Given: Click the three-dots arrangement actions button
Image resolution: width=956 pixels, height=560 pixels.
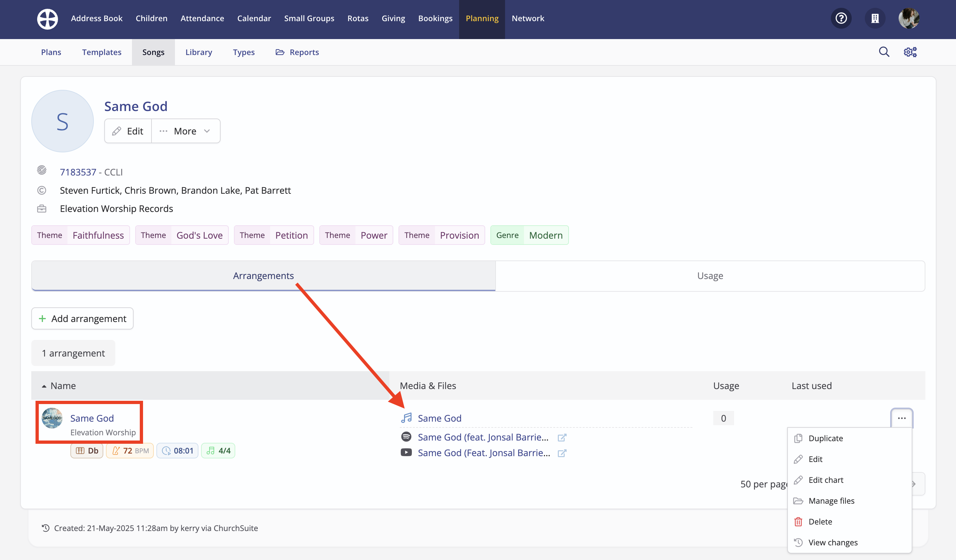Looking at the screenshot, I should tap(902, 418).
